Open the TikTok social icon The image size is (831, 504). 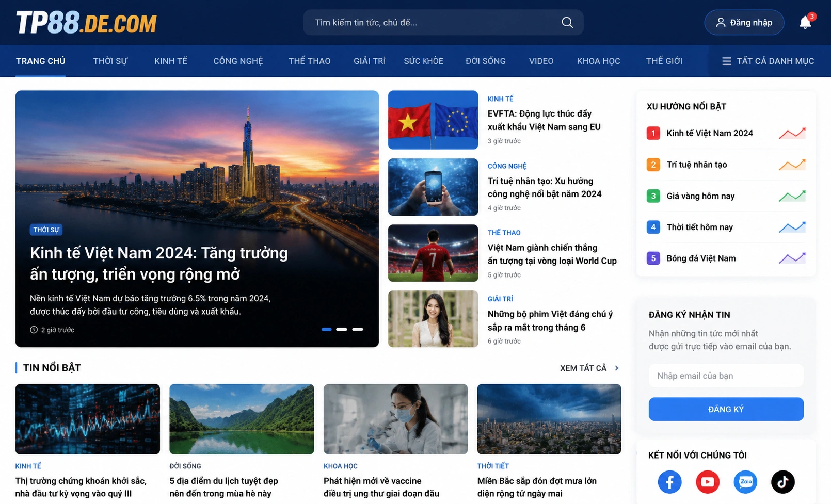point(783,482)
